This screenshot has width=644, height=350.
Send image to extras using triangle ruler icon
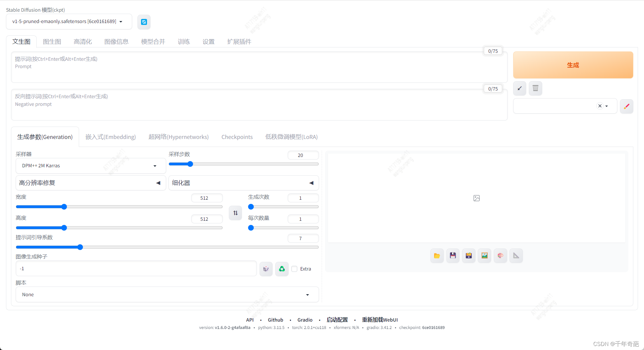point(516,256)
